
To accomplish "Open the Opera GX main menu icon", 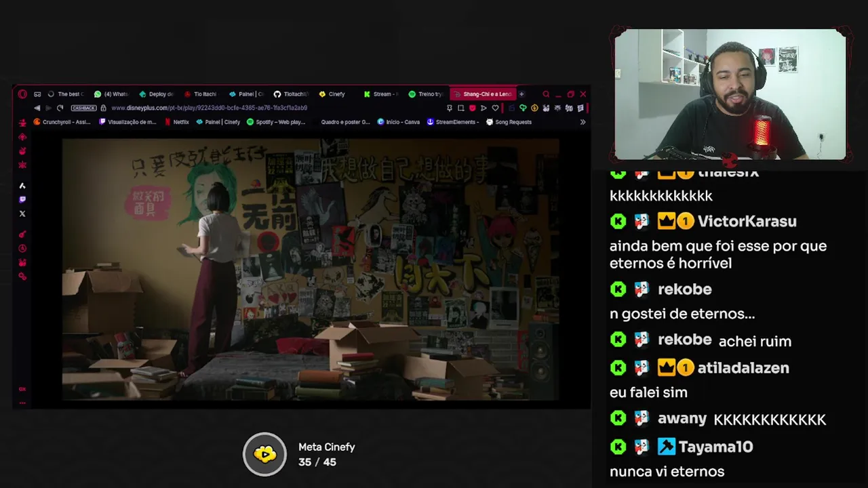I will pos(22,94).
